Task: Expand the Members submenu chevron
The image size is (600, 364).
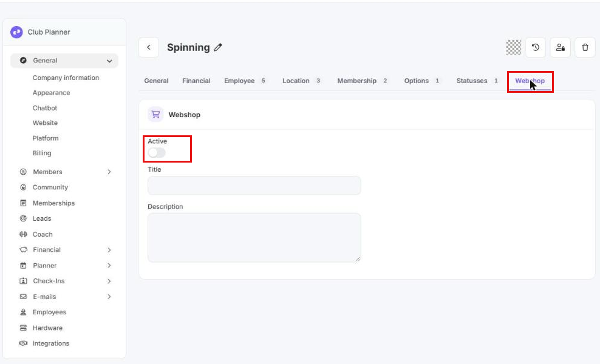Action: pyautogui.click(x=109, y=172)
